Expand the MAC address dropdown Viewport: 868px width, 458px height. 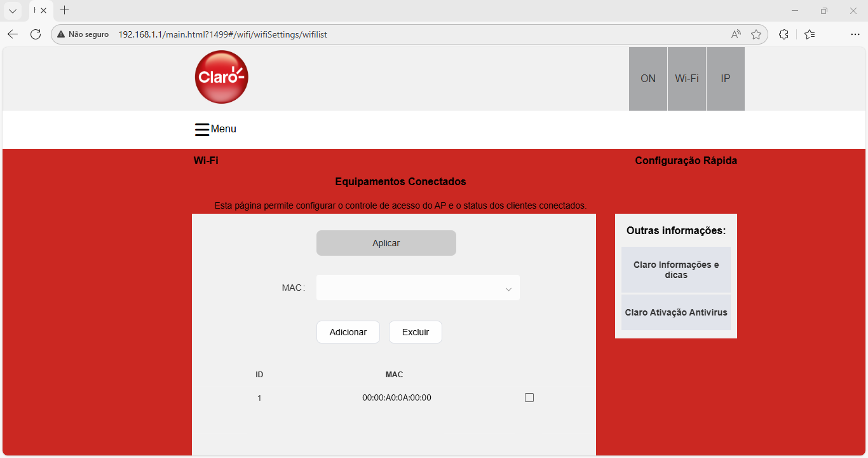pyautogui.click(x=508, y=288)
